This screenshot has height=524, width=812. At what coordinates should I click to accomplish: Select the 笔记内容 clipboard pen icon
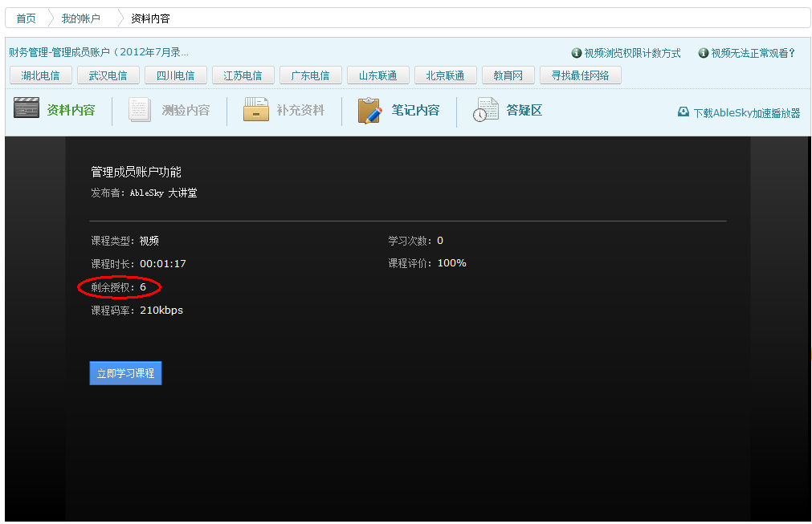point(369,111)
